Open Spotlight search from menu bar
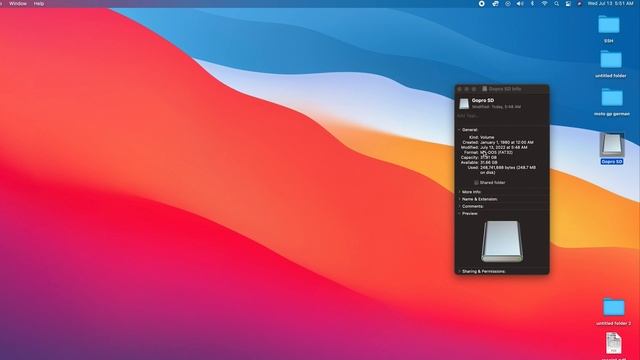This screenshot has height=360, width=640. [556, 4]
